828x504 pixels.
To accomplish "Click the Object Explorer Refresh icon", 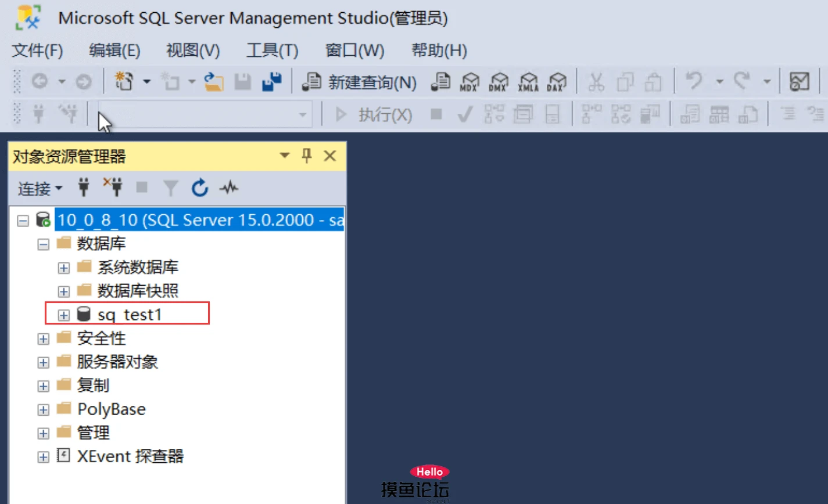I will coord(200,188).
